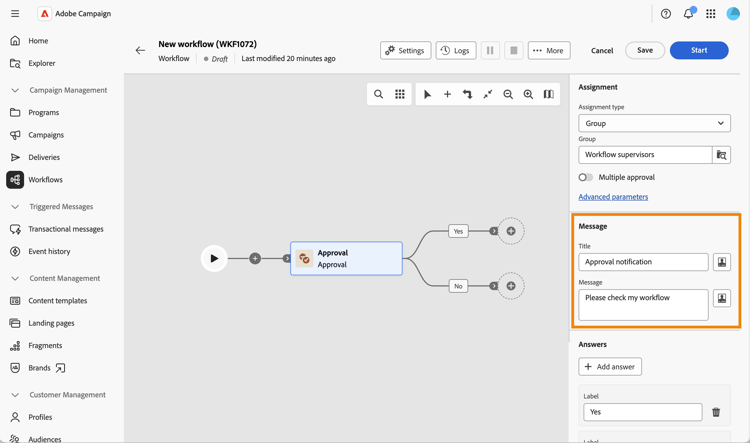
Task: Open Advanced parameters link
Action: pyautogui.click(x=613, y=197)
